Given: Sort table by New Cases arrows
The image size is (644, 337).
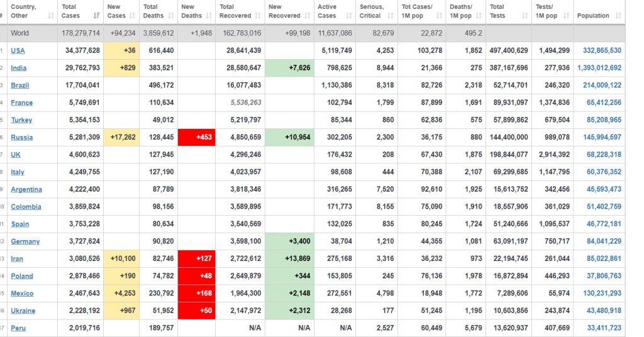Looking at the screenshot, I should [x=132, y=16].
